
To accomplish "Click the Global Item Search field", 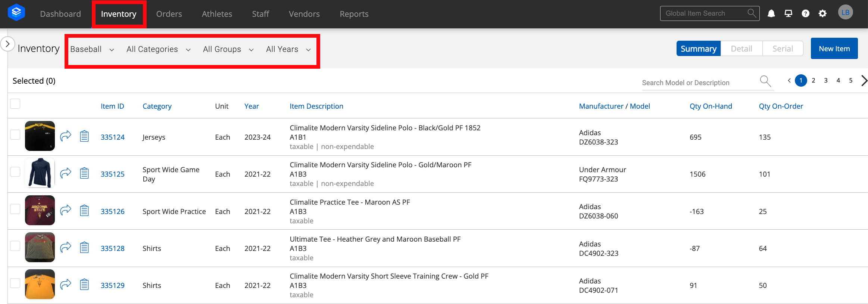I will pos(709,13).
